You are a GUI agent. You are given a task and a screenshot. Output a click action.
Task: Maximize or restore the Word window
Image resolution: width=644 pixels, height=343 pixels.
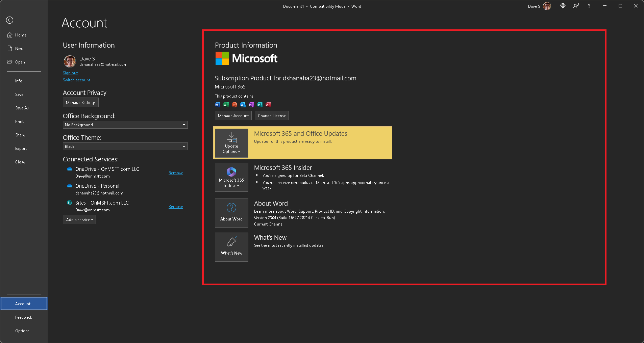620,6
